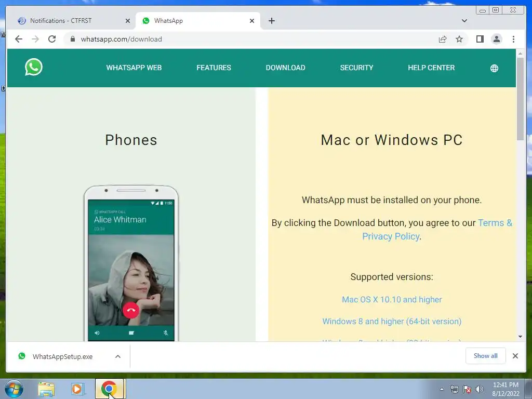The image size is (532, 399).
Task: Open WHATSAPP WEB nav item
Action: click(x=134, y=68)
